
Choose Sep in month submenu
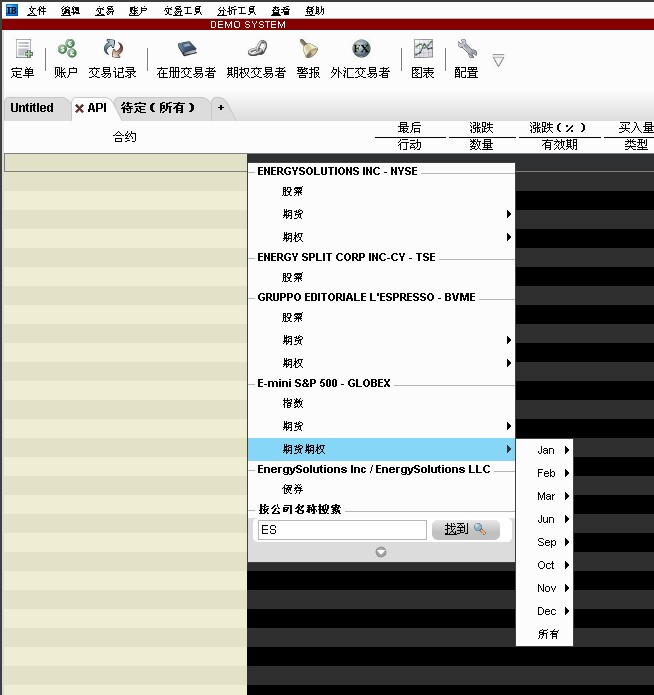(544, 542)
